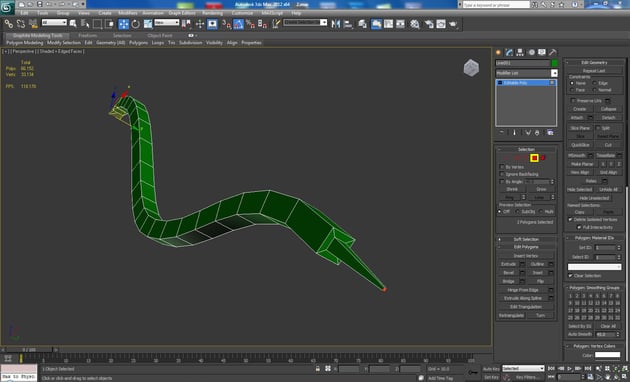630x382 pixels.
Task: Click the Extrude button
Action: pyautogui.click(x=509, y=264)
